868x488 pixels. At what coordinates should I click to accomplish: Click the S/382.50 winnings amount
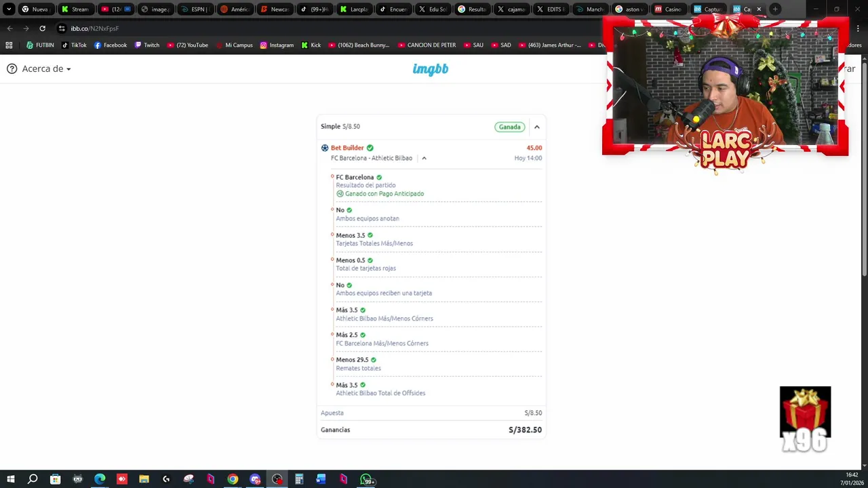pos(526,430)
